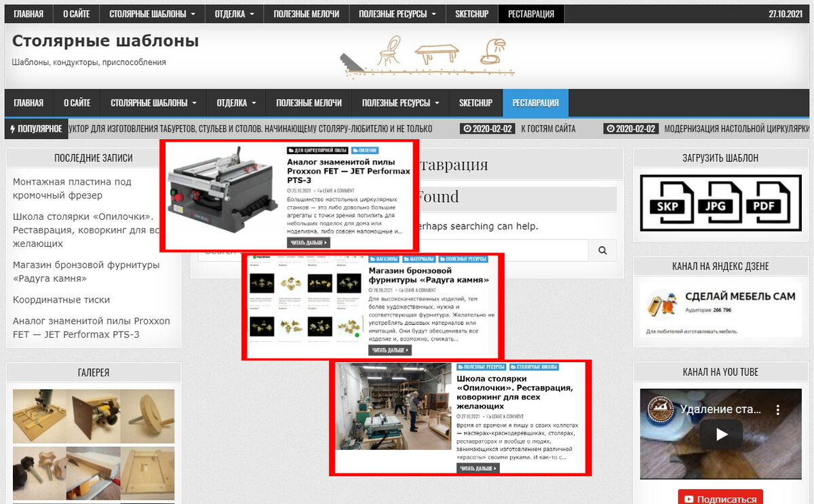Expand СТОЛЯРНЫЕ ШАБЛОНЫ in the main menu under the header
The height and width of the screenshot is (504, 814).
(x=153, y=102)
